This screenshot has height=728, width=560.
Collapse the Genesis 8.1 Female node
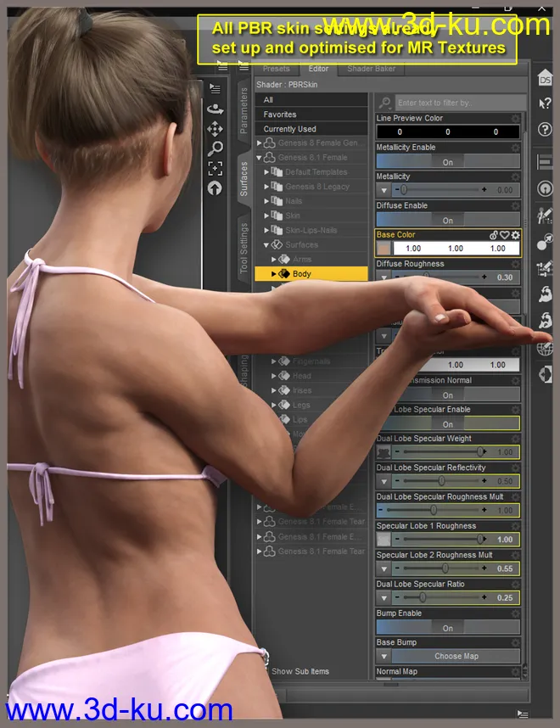260,158
